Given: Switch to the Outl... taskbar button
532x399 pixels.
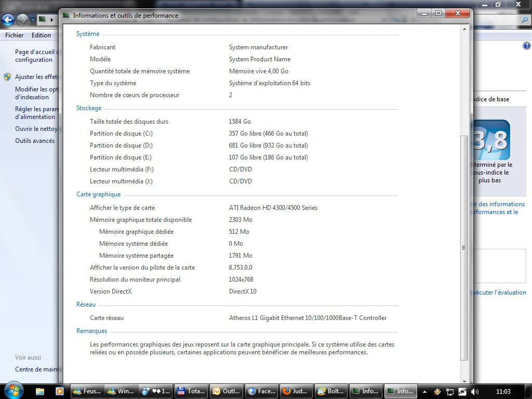Looking at the screenshot, I should (x=227, y=391).
